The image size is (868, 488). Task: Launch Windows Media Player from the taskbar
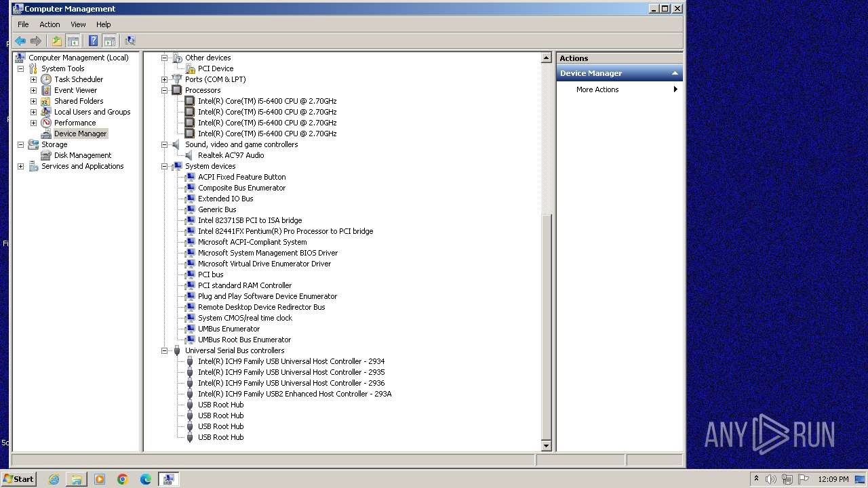[100, 479]
